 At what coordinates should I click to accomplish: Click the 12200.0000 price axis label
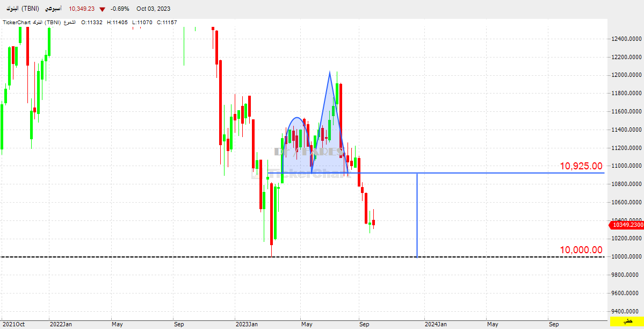tap(626, 57)
